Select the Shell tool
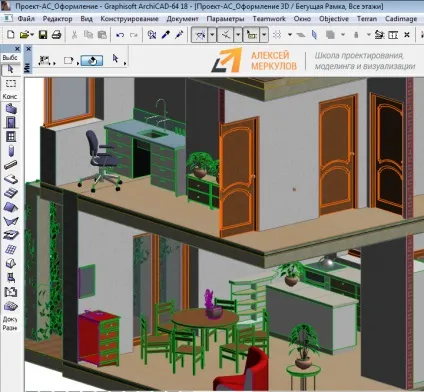Screen dimensions: 424x392 coord(11,221)
